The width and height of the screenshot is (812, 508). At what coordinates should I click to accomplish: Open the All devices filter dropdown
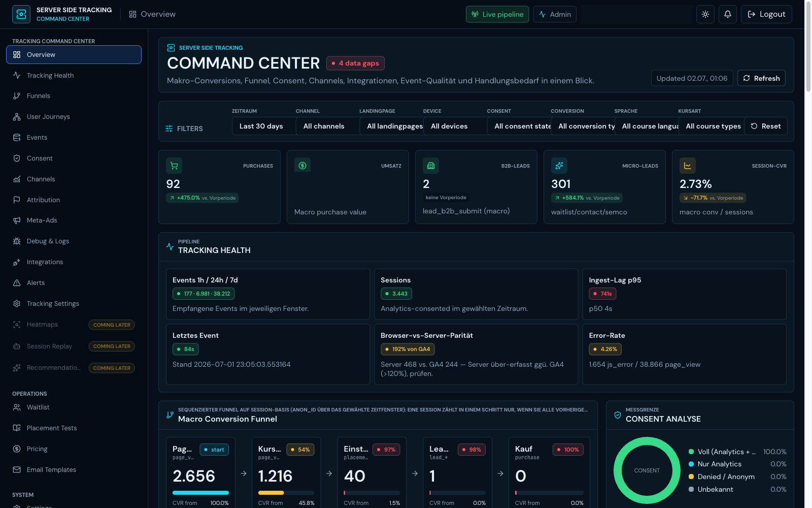455,126
